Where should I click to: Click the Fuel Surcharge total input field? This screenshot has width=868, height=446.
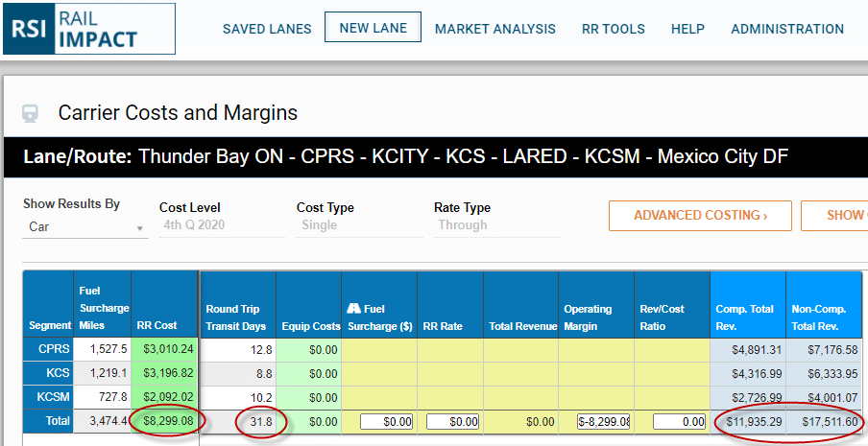pos(386,421)
